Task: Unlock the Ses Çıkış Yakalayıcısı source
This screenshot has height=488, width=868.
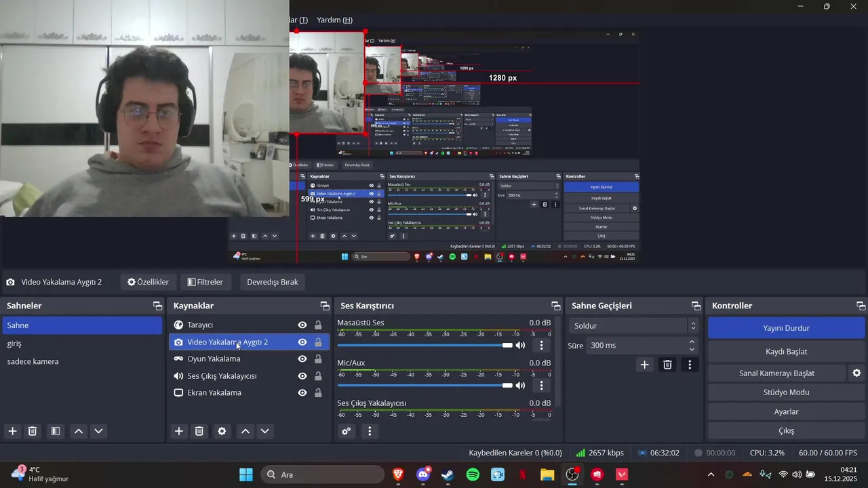Action: coord(318,376)
